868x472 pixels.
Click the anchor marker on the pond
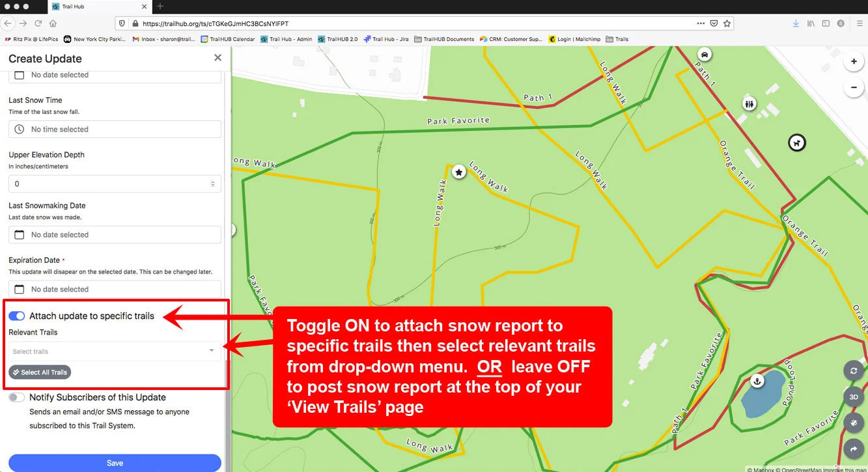coord(757,380)
